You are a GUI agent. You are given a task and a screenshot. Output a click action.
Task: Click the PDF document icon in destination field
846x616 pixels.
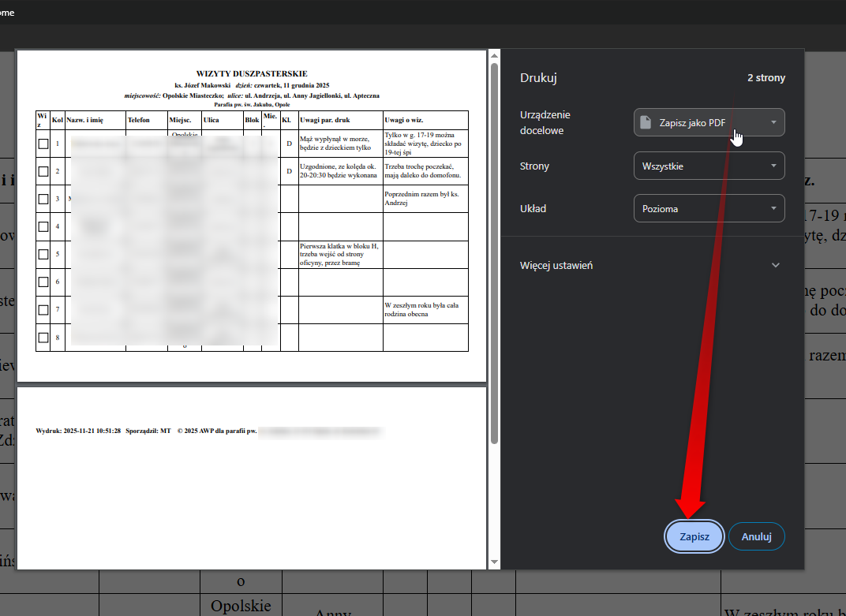[x=646, y=122]
